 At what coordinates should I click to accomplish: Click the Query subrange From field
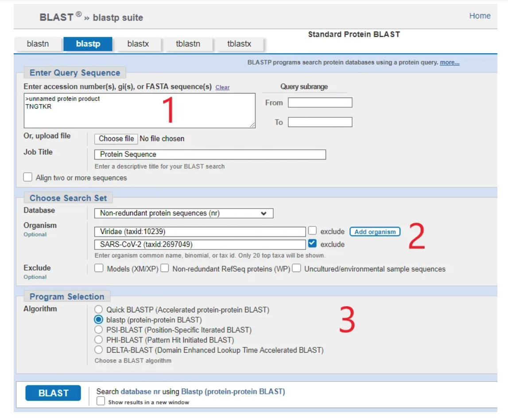[x=320, y=103]
